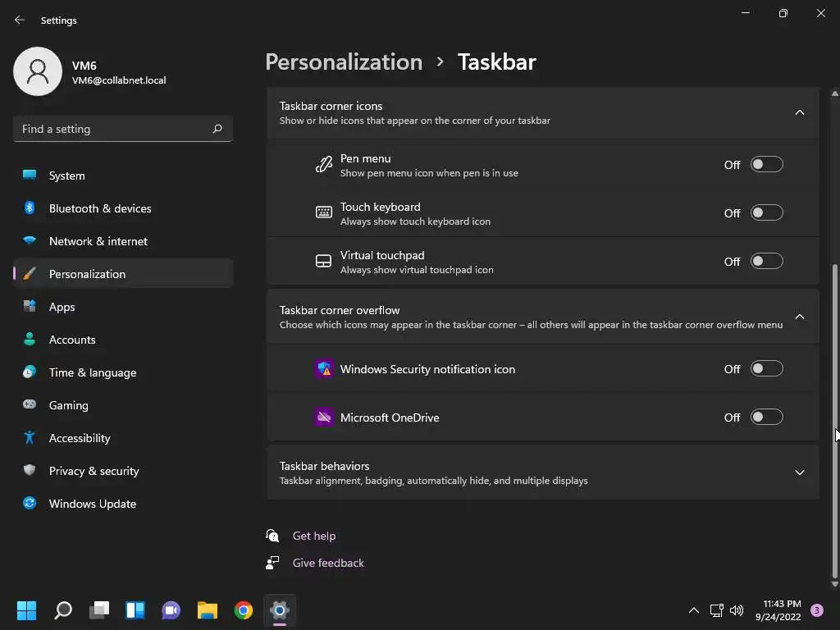Open the Task View taskbar icon
The width and height of the screenshot is (840, 630).
[99, 609]
